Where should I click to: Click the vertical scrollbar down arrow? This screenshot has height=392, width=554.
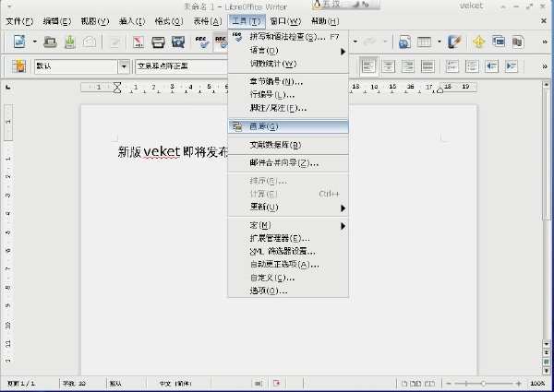(547, 344)
